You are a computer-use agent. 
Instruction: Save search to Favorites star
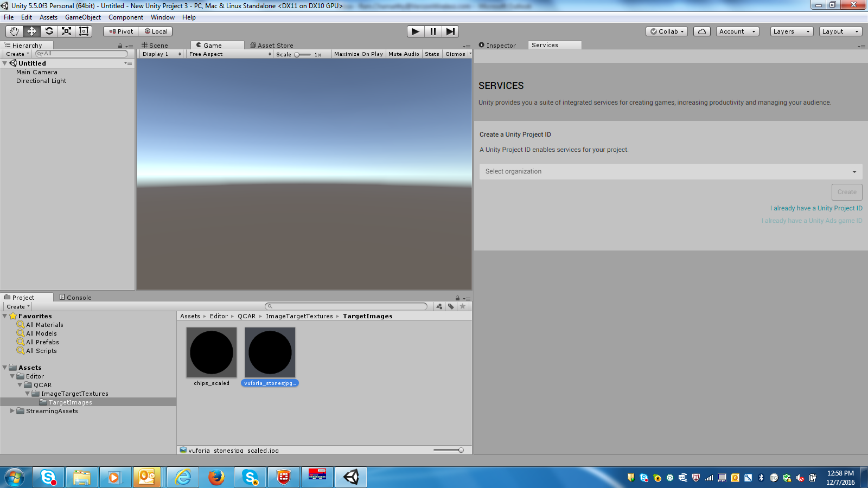(x=463, y=306)
